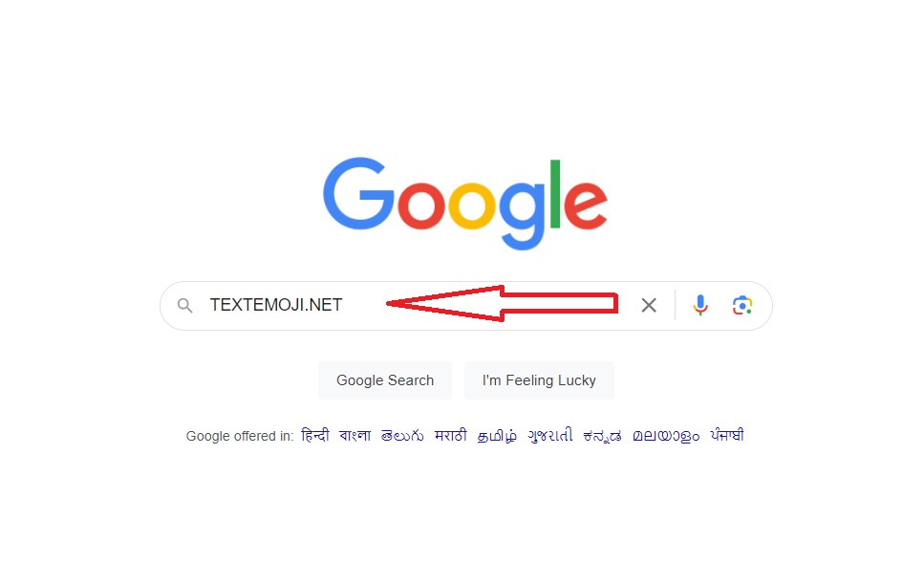Viewport: 924px width, 585px height.
Task: Click the Google Search button
Action: coord(385,380)
